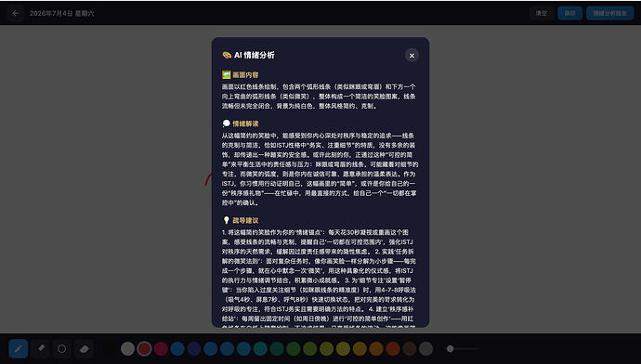Pick the circle shape tool
This screenshot has height=364, width=641.
61,348
